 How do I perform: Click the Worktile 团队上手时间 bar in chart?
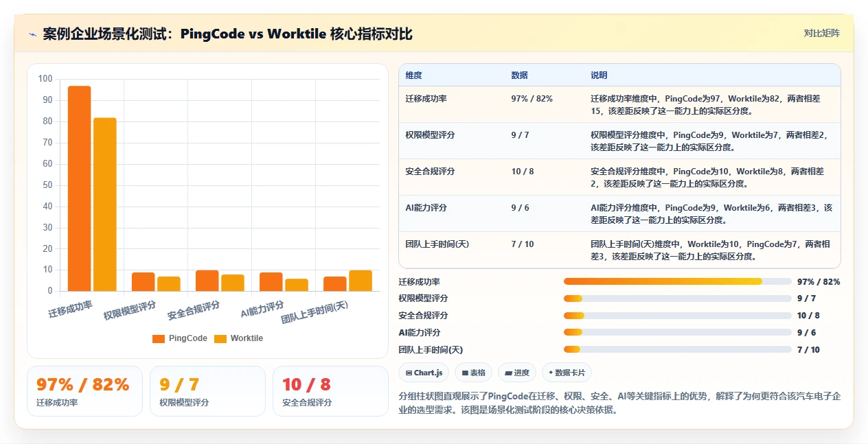361,281
